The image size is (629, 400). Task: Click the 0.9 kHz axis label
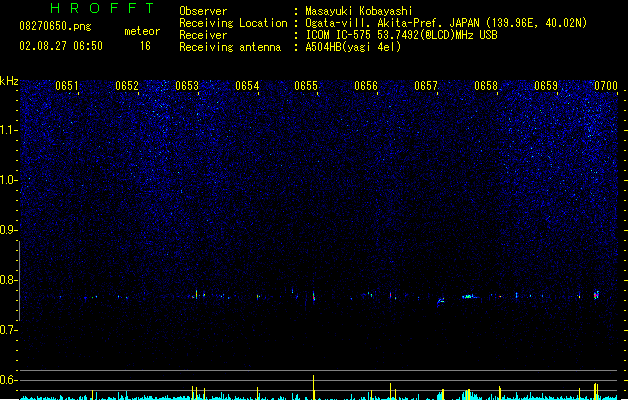(8, 230)
